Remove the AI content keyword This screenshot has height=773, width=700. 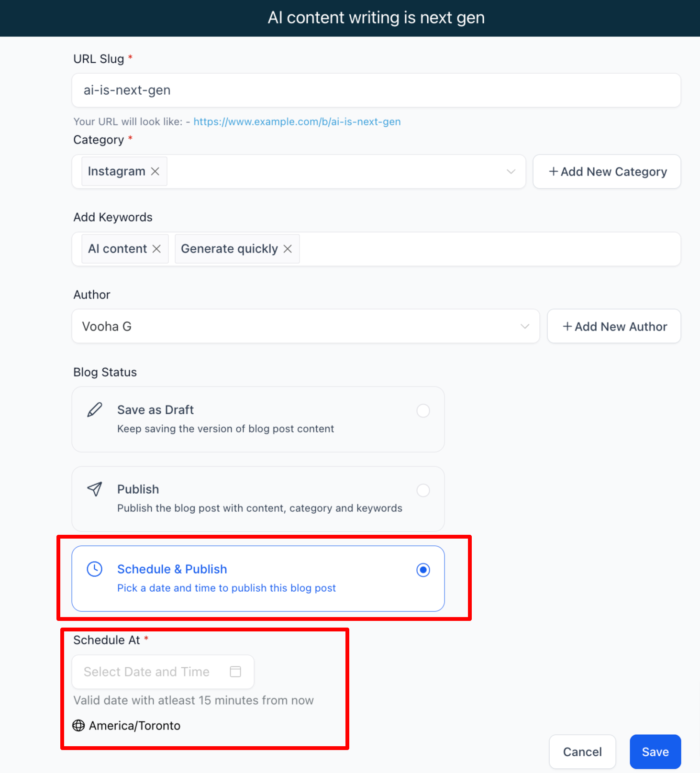click(156, 248)
